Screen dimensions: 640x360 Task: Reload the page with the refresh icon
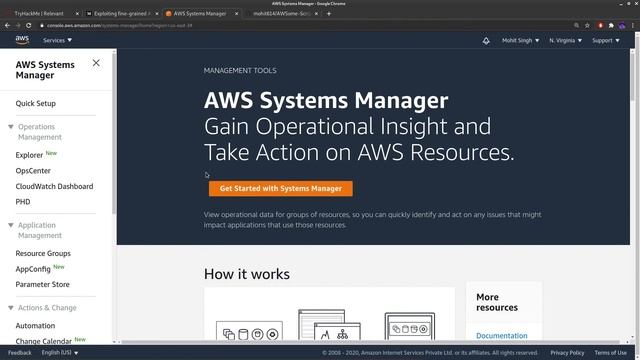29,25
